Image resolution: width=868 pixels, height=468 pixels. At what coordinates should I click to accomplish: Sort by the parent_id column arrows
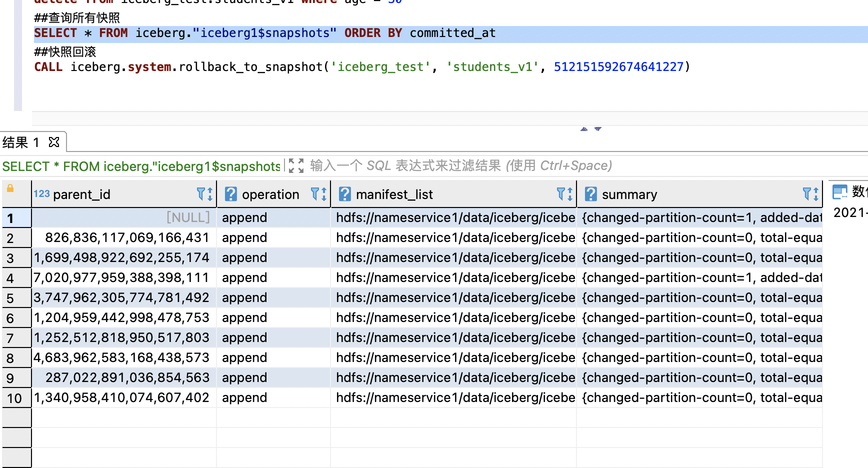click(x=210, y=194)
